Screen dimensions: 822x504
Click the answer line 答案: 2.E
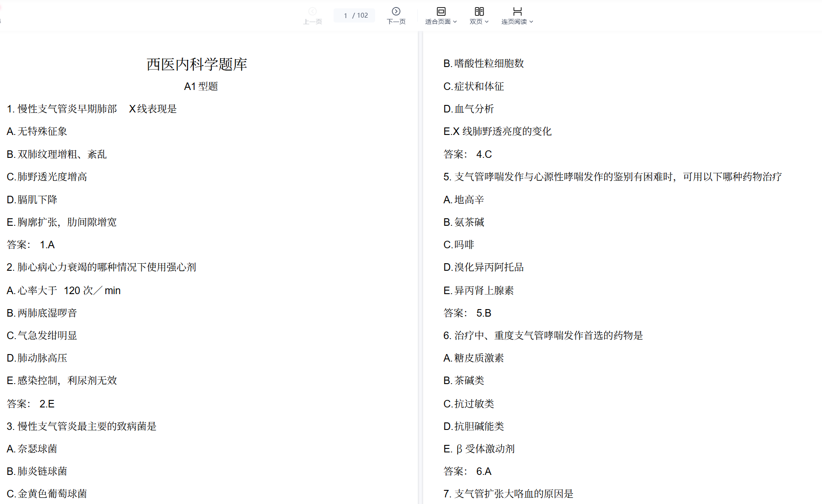point(31,404)
